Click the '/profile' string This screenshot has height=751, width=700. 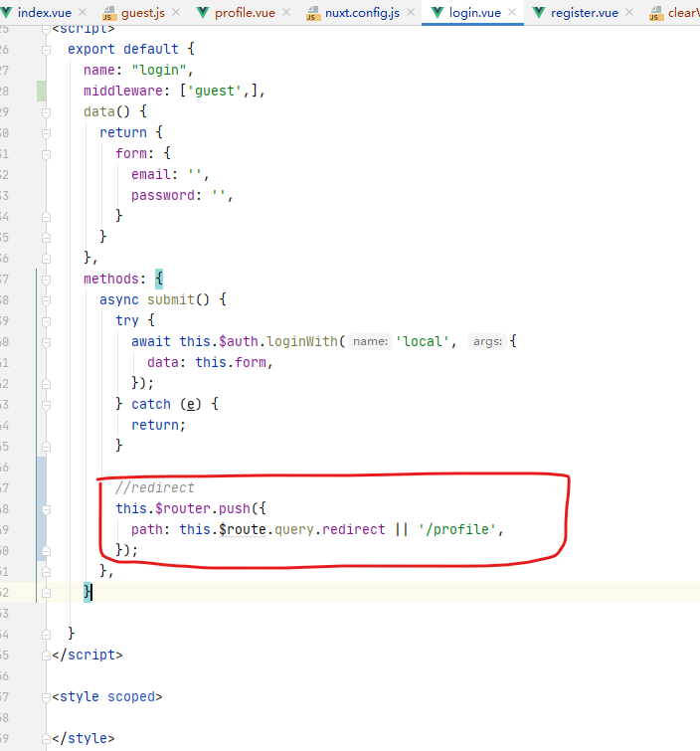pos(457,529)
